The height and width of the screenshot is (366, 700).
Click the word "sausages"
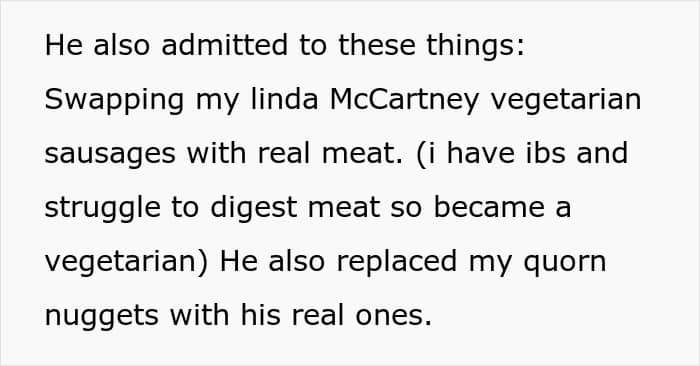pyautogui.click(x=110, y=154)
